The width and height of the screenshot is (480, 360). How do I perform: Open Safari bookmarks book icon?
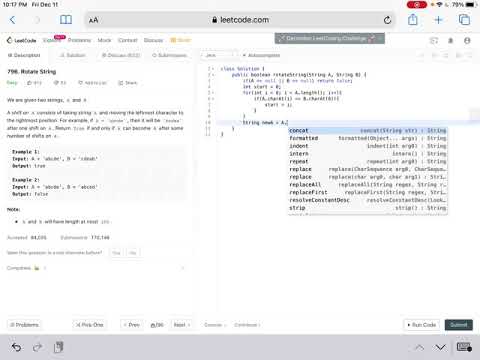coord(66,20)
